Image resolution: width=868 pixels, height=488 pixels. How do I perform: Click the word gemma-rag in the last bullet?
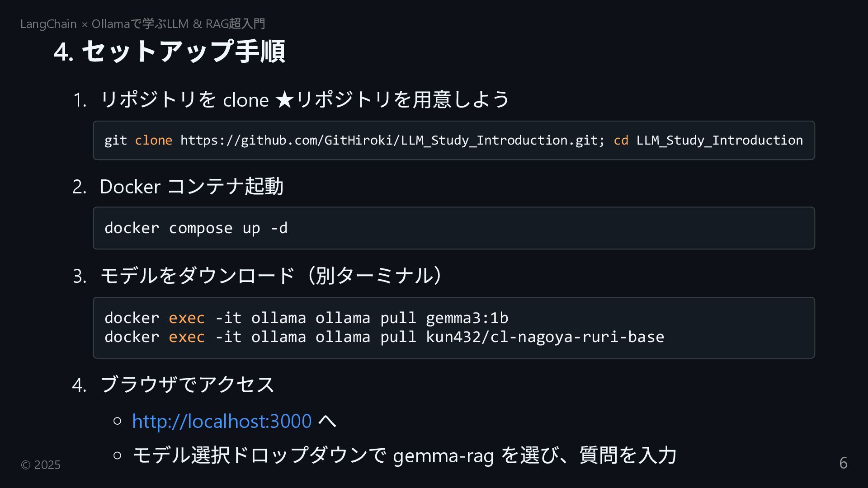pos(443,455)
